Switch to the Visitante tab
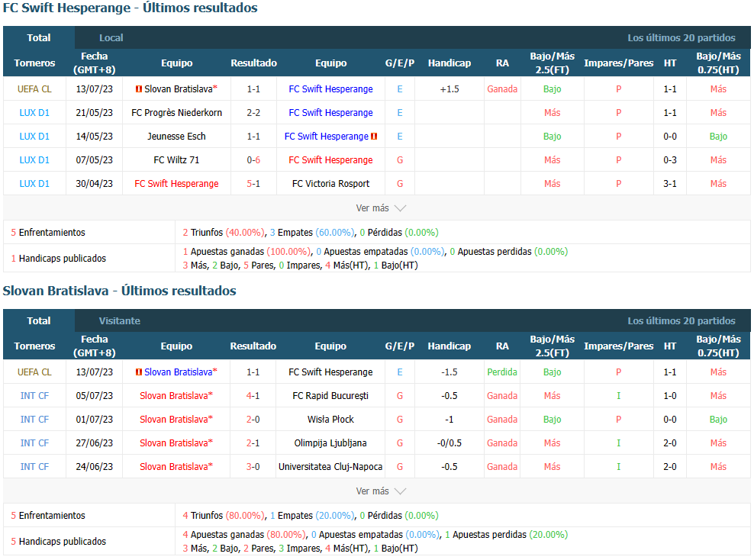Screen dimensions: 754x560 120,320
